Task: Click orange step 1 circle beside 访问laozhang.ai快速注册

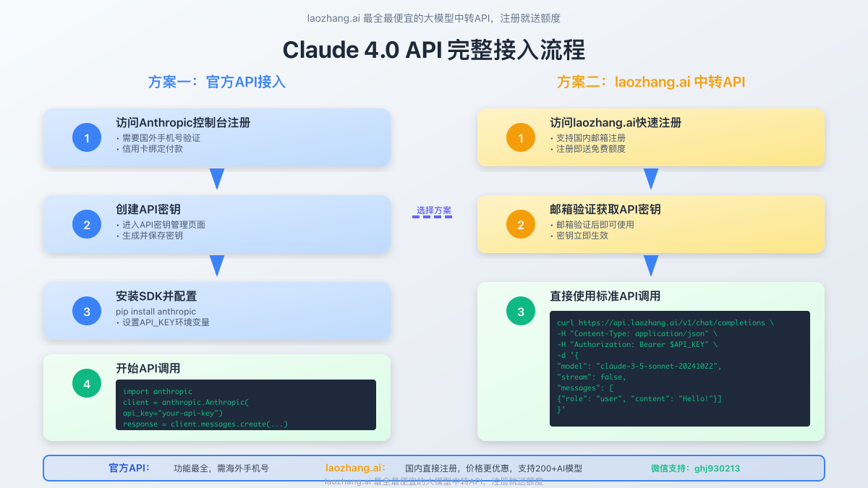Action: (x=521, y=137)
